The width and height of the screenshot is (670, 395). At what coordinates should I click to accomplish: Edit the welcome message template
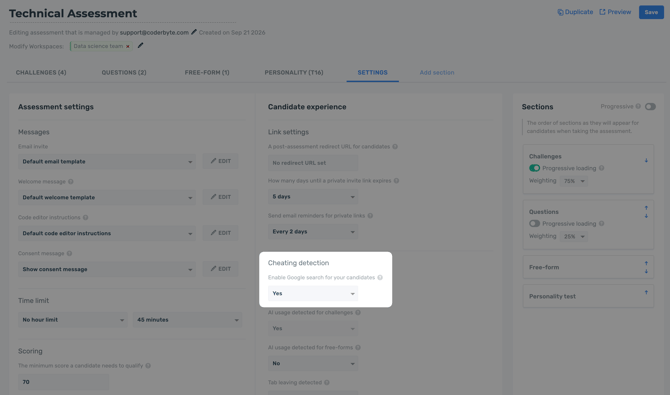(220, 197)
